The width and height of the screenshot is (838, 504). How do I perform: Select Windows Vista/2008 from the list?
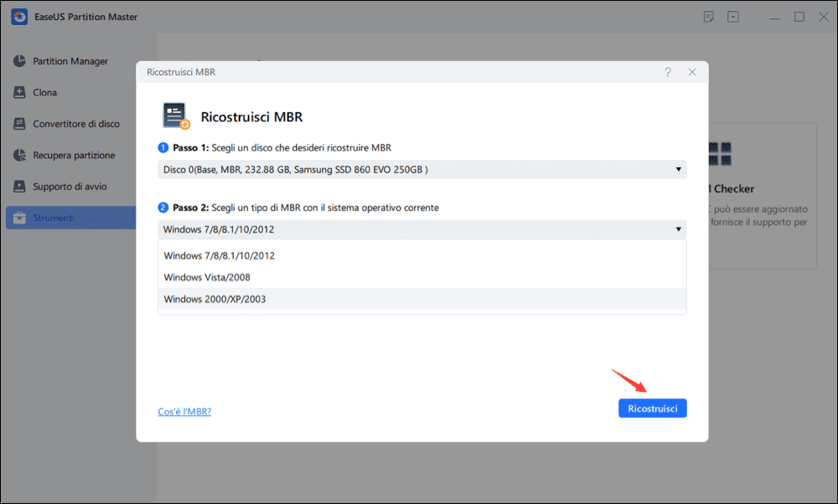coord(422,277)
